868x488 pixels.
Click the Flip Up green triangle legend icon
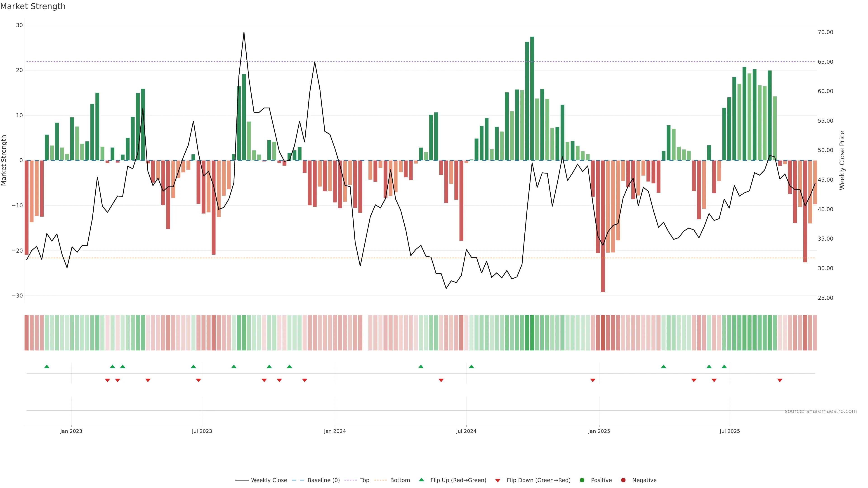pos(421,480)
